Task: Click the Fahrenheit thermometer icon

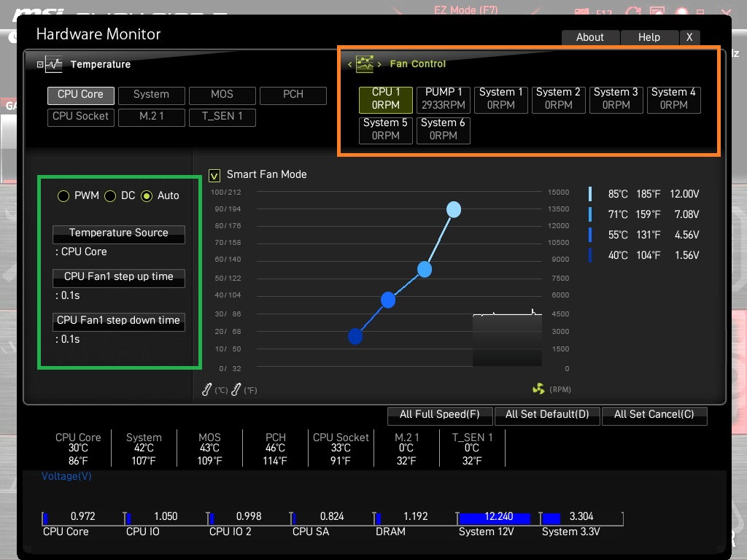Action: coord(236,389)
